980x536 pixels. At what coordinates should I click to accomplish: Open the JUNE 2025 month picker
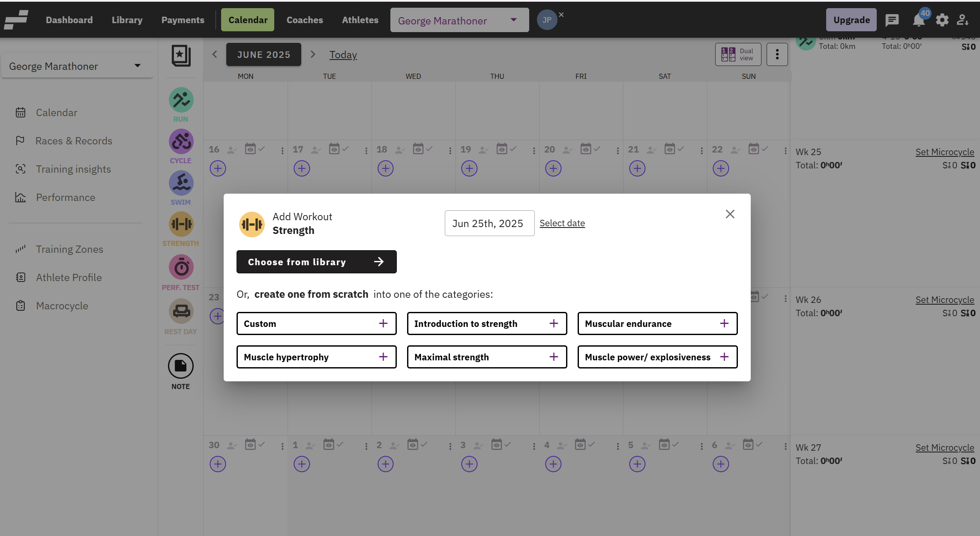click(x=264, y=54)
